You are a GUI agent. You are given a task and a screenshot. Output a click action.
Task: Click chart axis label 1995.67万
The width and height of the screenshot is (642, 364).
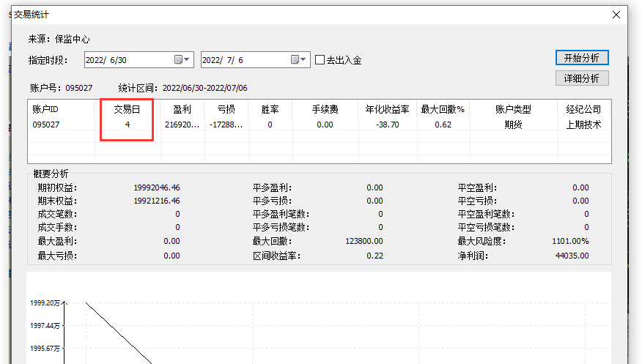(45, 349)
